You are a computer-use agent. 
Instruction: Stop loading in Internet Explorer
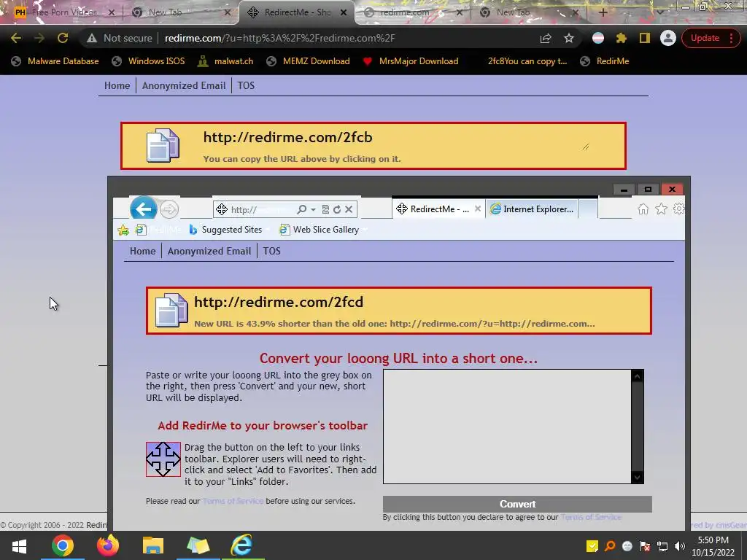[x=349, y=209]
